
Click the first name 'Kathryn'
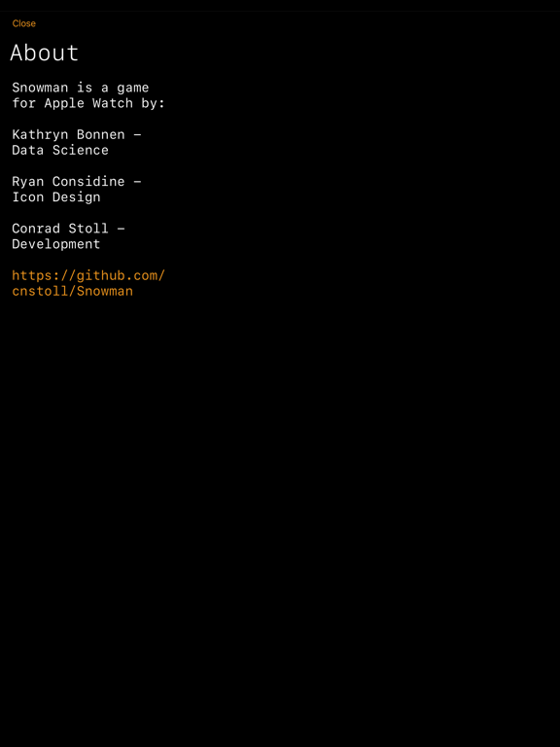coord(40,135)
